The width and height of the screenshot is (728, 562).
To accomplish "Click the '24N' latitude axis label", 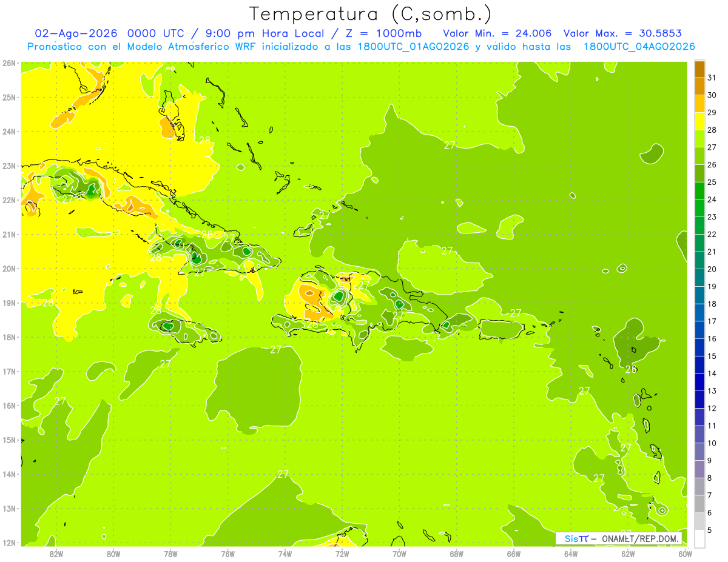I will pyautogui.click(x=8, y=132).
